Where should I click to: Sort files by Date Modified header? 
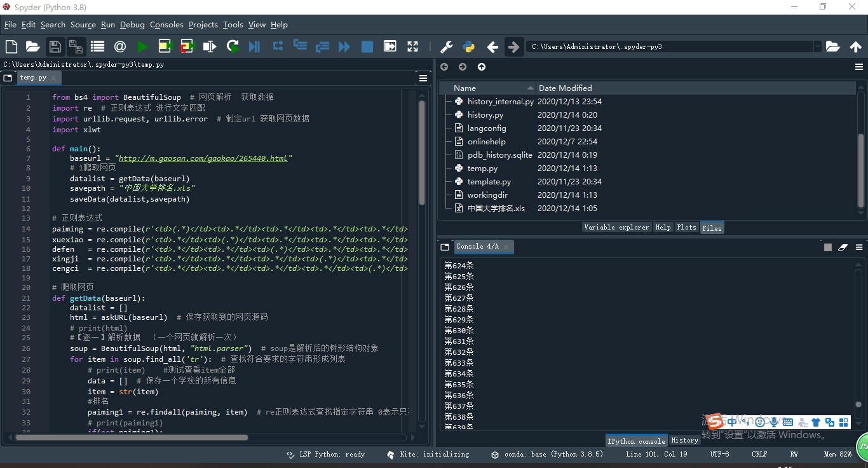696,88
